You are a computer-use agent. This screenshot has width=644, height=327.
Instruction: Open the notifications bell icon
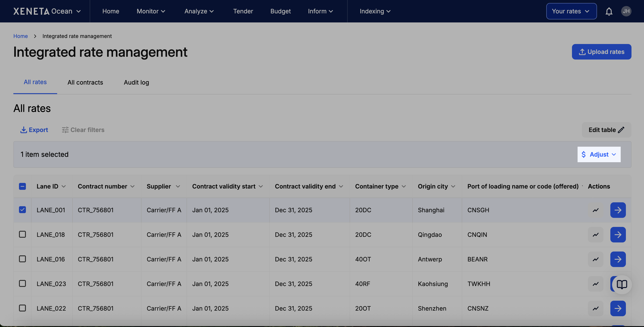(x=609, y=11)
